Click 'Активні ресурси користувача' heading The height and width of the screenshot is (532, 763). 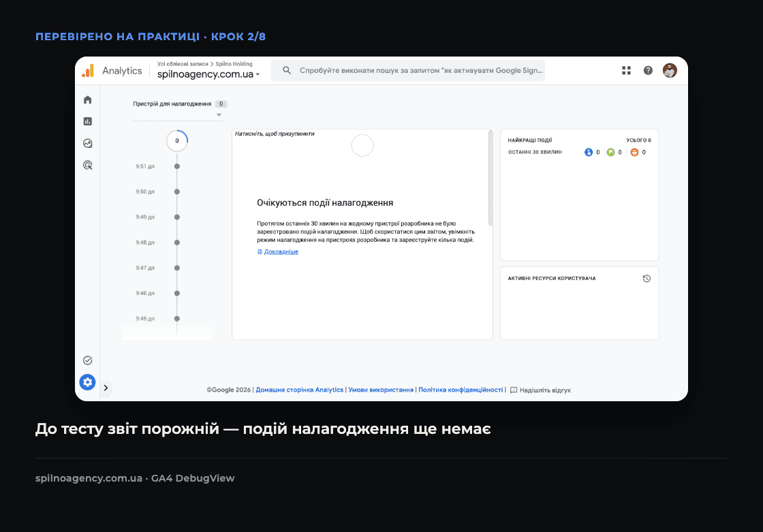click(551, 279)
